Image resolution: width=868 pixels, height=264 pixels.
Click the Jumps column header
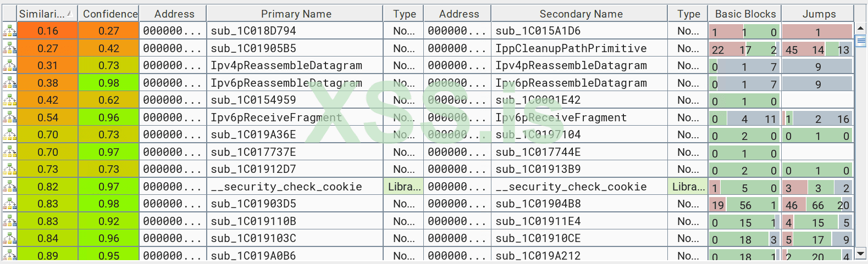819,14
